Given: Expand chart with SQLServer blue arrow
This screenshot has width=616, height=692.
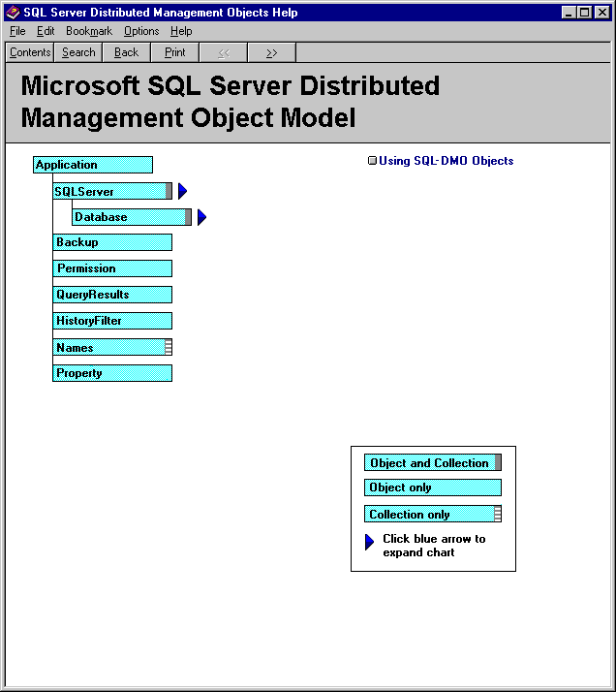Looking at the screenshot, I should point(182,191).
